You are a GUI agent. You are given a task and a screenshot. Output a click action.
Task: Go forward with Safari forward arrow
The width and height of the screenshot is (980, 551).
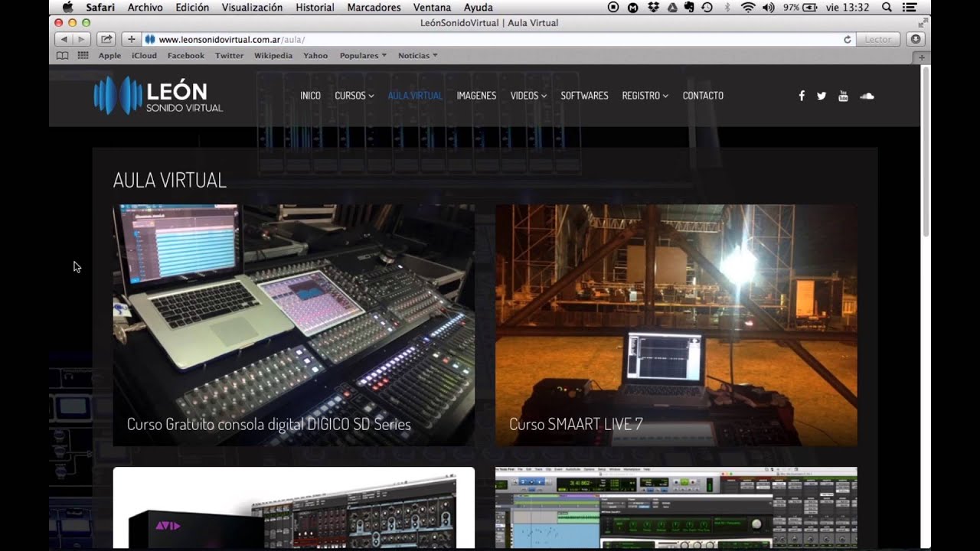coord(81,39)
